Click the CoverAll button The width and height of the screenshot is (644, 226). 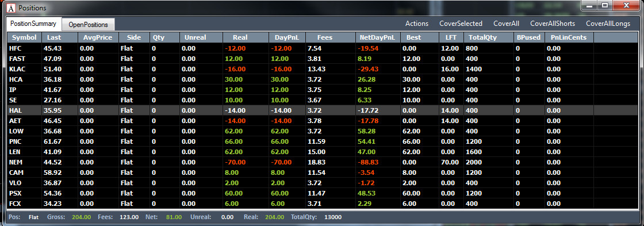[x=506, y=24]
